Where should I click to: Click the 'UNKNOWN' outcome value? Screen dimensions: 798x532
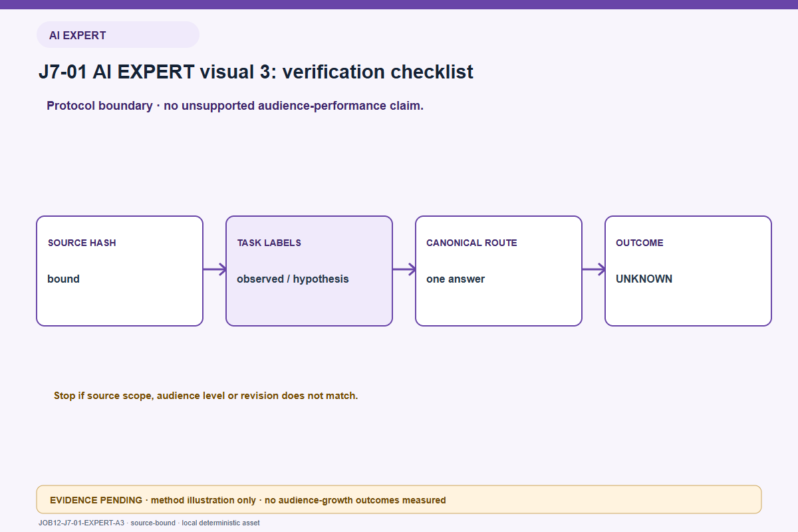(x=644, y=279)
